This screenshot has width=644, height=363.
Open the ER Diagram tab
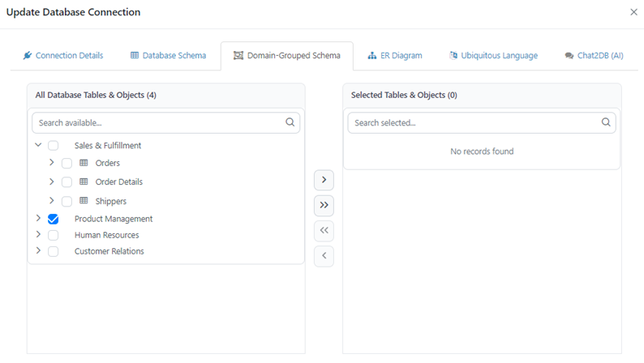coord(395,56)
